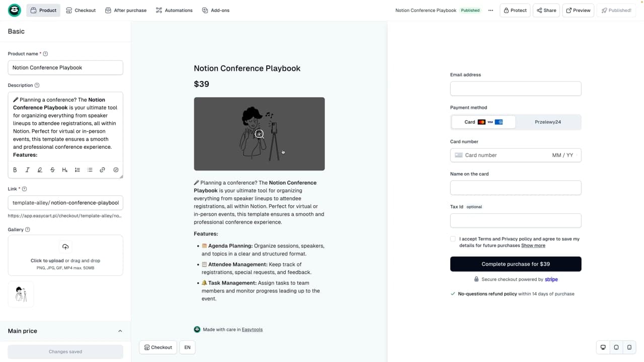Open the Product tab
This screenshot has width=644, height=362.
point(43,10)
